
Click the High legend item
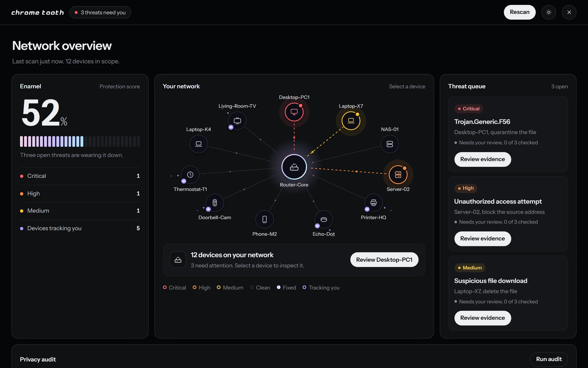(x=201, y=288)
